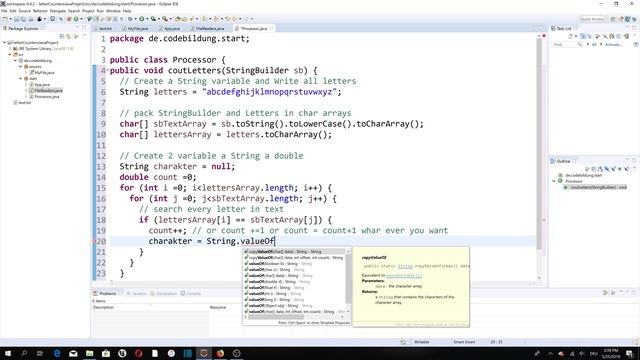Select valueOf(double d) completion proposal

[x=294, y=282]
